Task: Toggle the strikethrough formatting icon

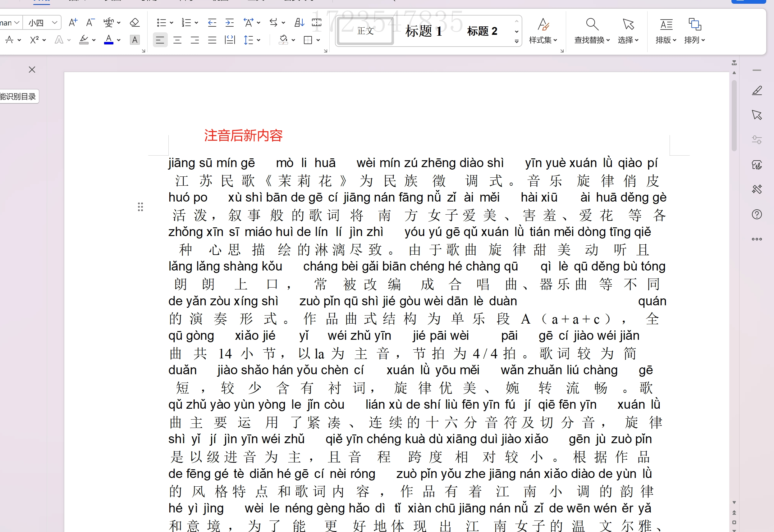Action: tap(9, 40)
